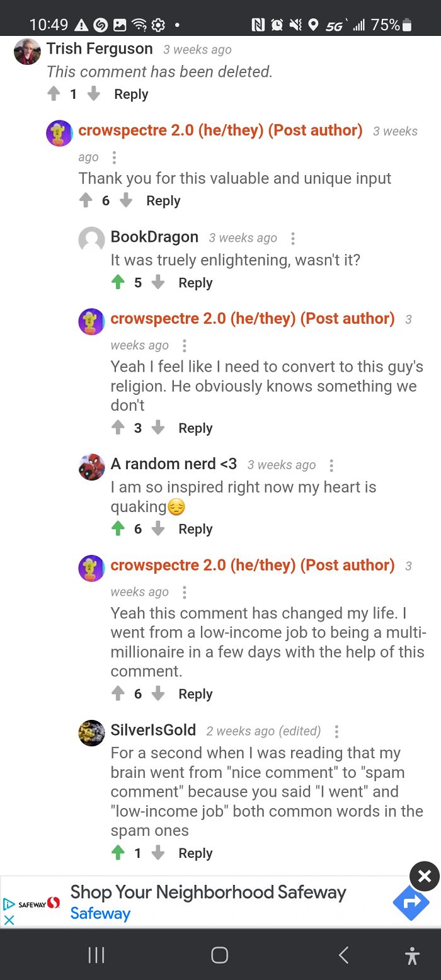Downvote BookDragon's comment
This screenshot has height=980, width=441.
(158, 283)
